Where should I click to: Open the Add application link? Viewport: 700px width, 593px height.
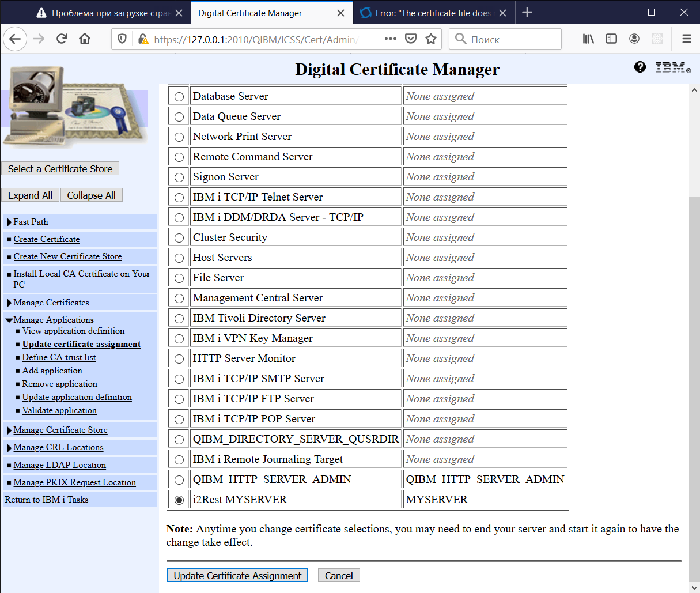click(52, 371)
